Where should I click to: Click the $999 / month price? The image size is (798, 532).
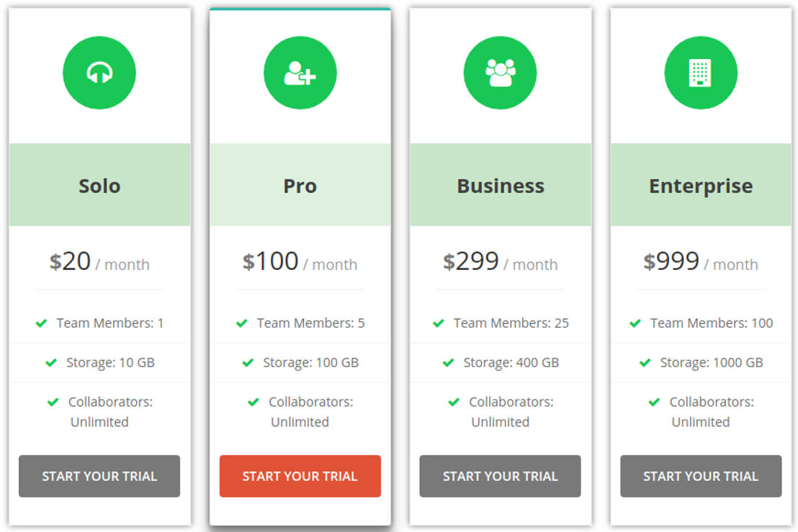pos(700,262)
